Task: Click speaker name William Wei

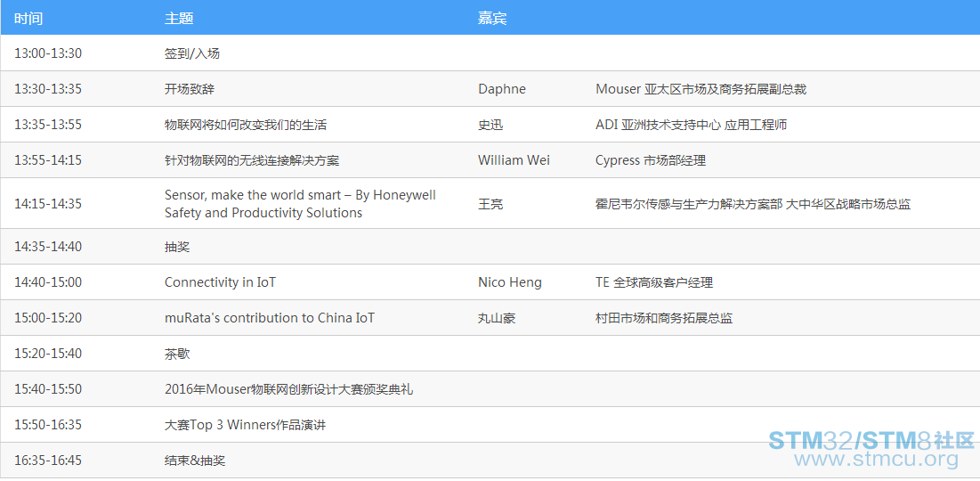Action: pos(514,160)
